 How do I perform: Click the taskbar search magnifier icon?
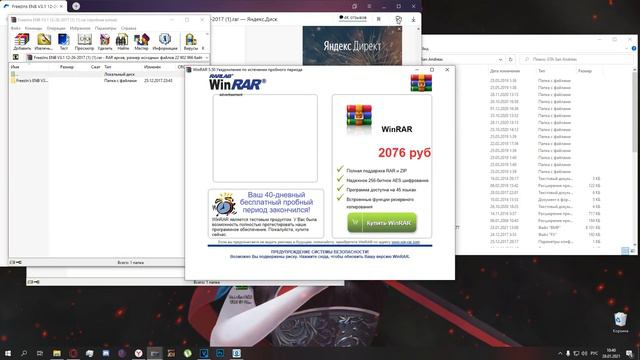tap(24, 353)
